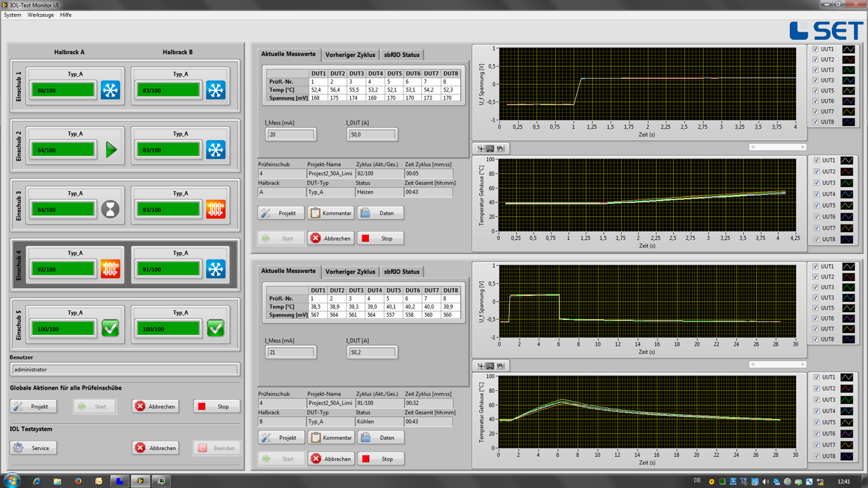Click the snowflake icon for Einschub 4 Halbrack B
The height and width of the screenshot is (488, 868).
tap(216, 269)
